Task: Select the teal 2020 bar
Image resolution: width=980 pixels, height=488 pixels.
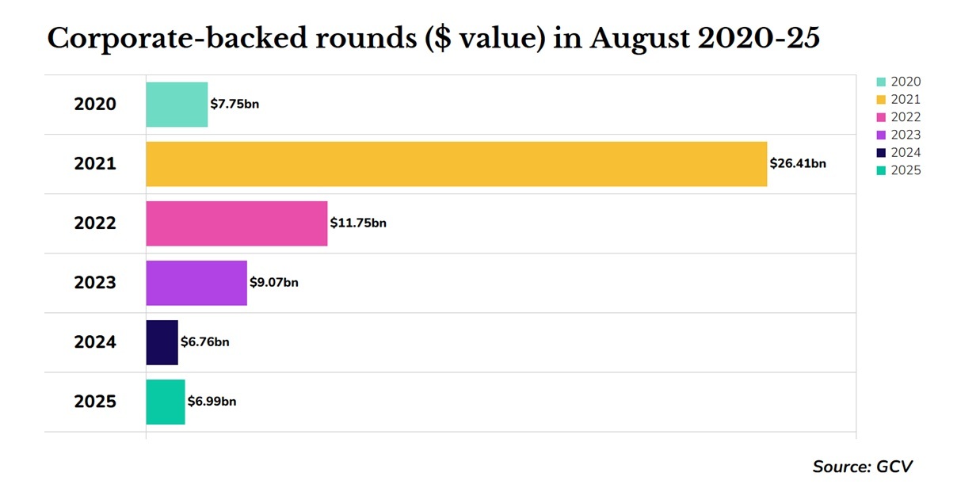Action: click(x=177, y=105)
